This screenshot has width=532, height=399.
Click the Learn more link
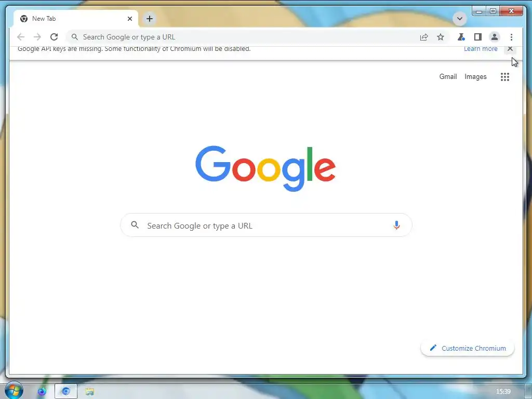tap(481, 48)
